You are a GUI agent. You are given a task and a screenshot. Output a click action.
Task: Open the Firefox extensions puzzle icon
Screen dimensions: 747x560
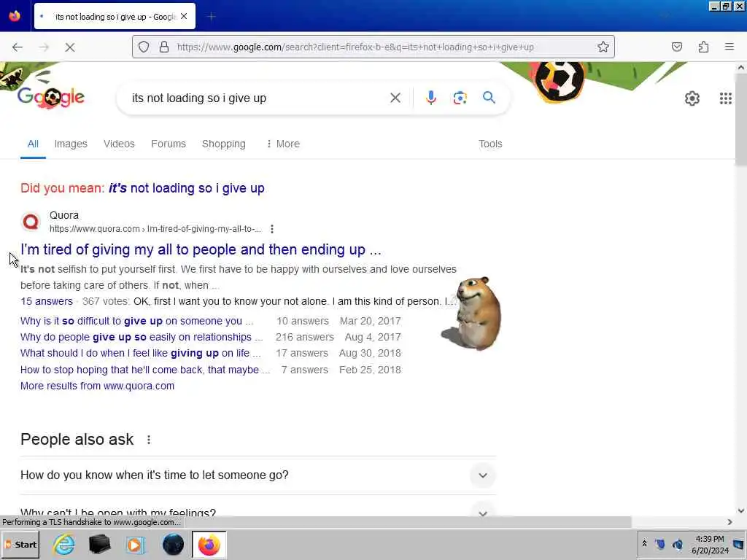pos(704,47)
